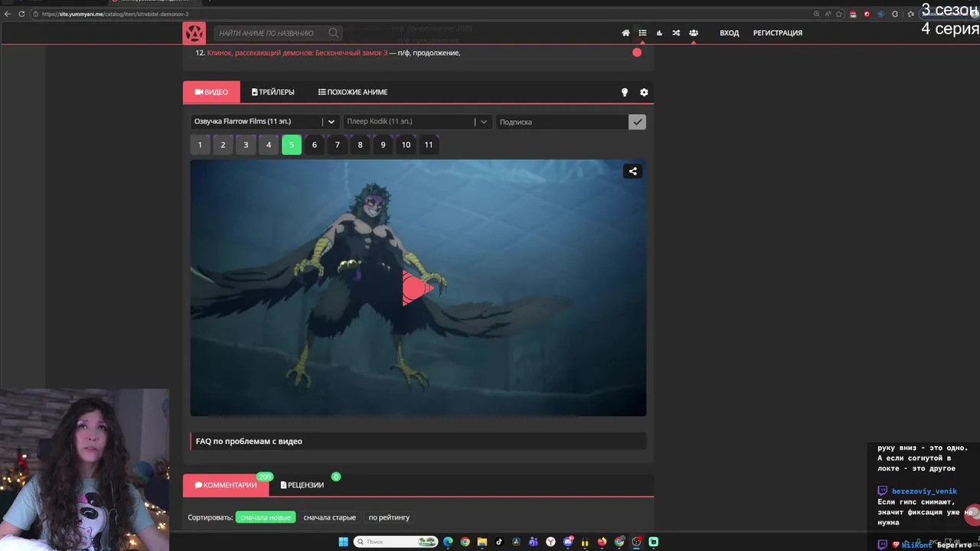The width and height of the screenshot is (980, 551).
Task: Open the home icon in site navigation
Action: [626, 33]
